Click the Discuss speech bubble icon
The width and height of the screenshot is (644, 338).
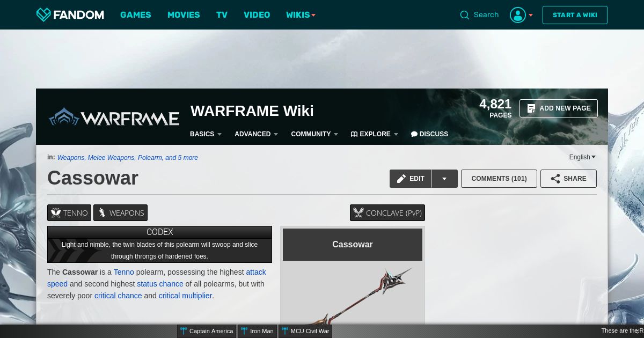(x=414, y=134)
